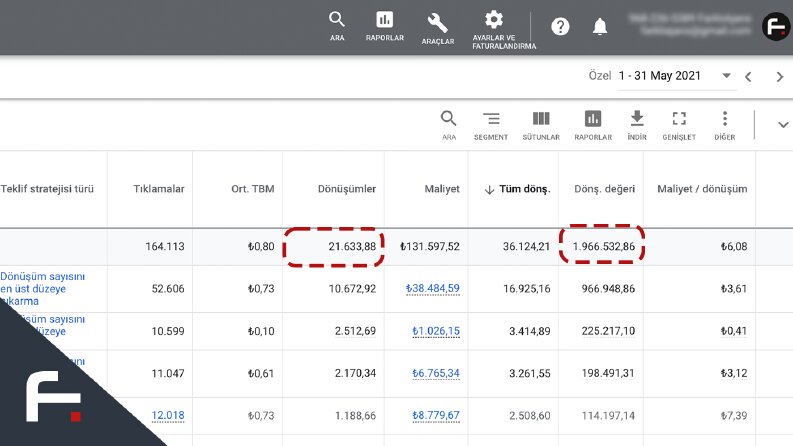Click the 12.018 clicks link

(x=168, y=416)
